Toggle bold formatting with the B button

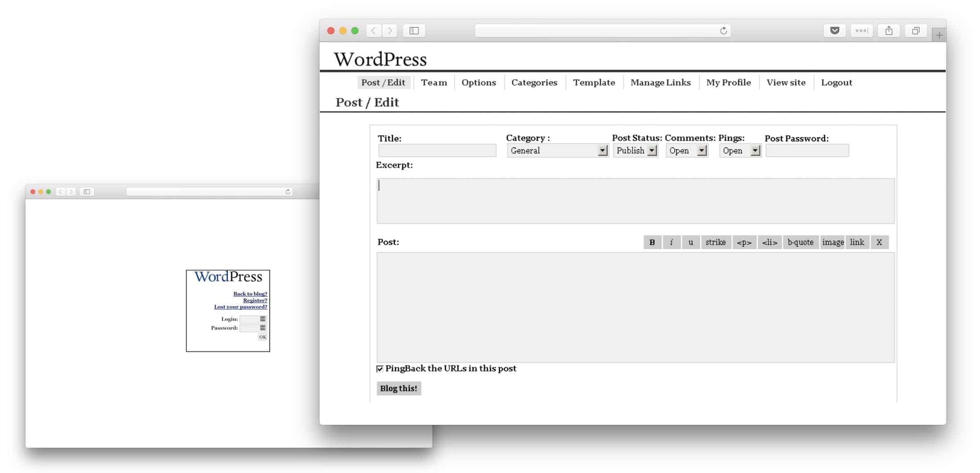(652, 242)
